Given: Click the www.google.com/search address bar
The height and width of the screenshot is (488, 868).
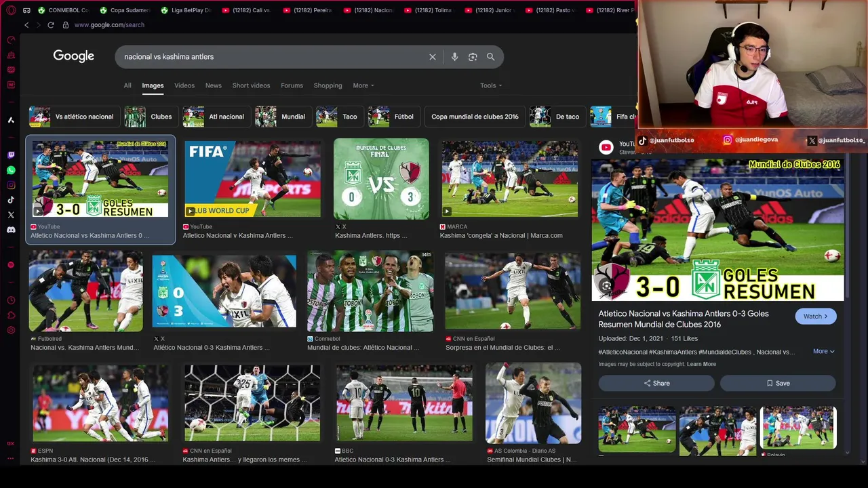Looking at the screenshot, I should [109, 25].
